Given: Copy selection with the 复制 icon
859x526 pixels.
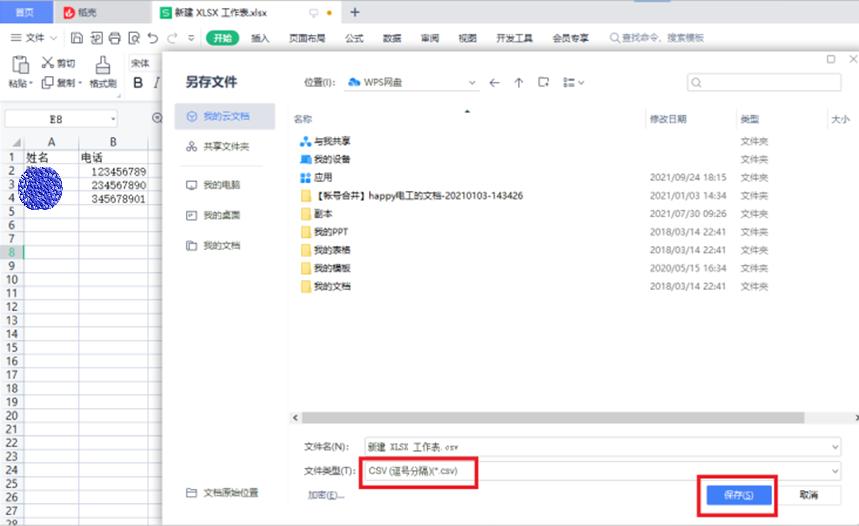Looking at the screenshot, I should point(61,83).
